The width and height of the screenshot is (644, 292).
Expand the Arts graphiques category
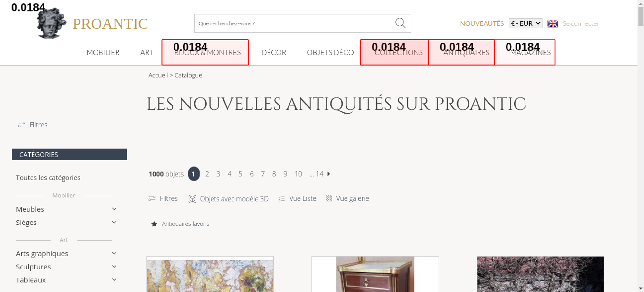point(114,253)
